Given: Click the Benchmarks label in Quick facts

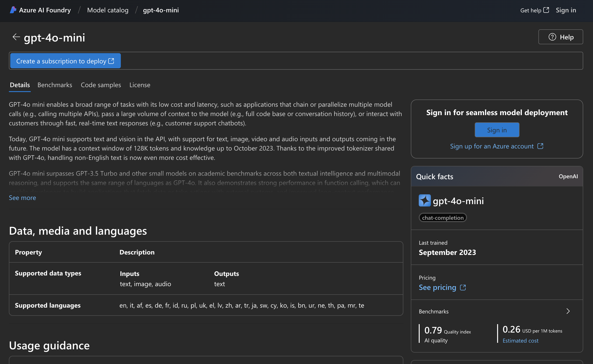Looking at the screenshot, I should 433,311.
